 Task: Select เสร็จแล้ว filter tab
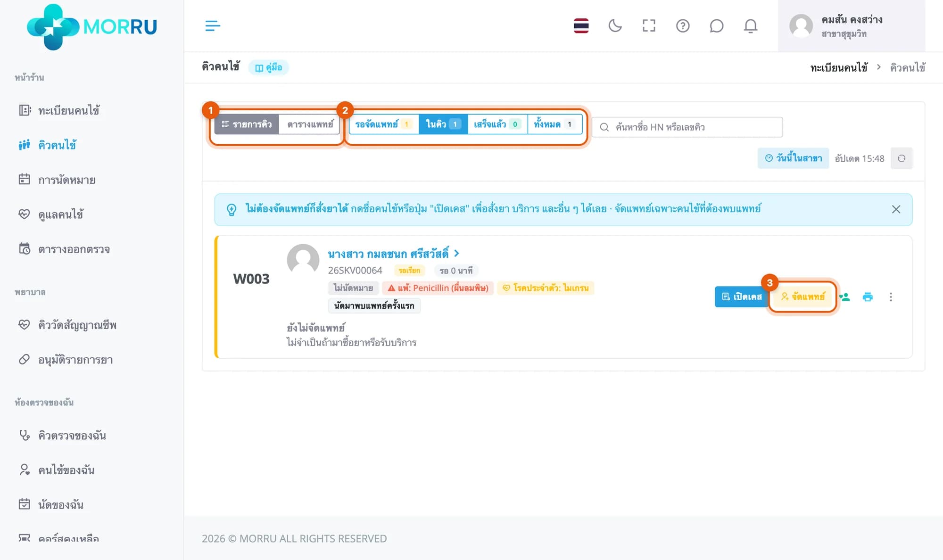[x=497, y=124]
